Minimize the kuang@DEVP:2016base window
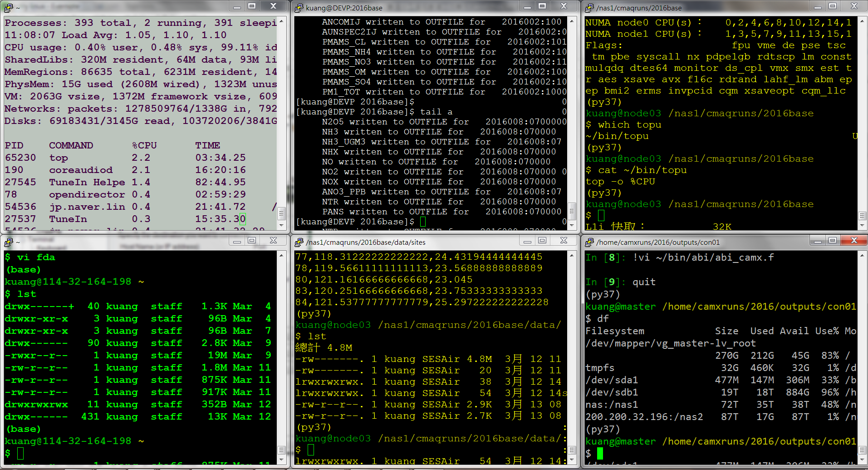 [x=527, y=6]
